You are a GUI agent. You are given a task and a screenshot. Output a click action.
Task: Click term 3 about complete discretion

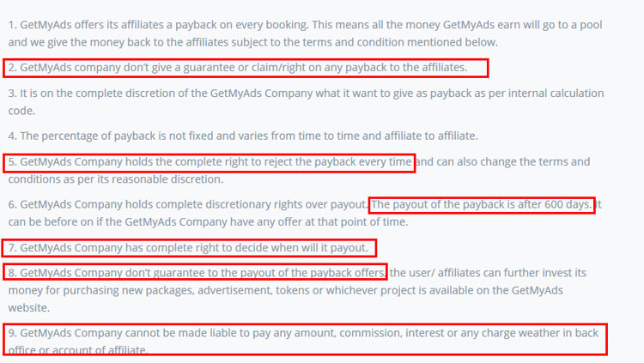point(306,102)
